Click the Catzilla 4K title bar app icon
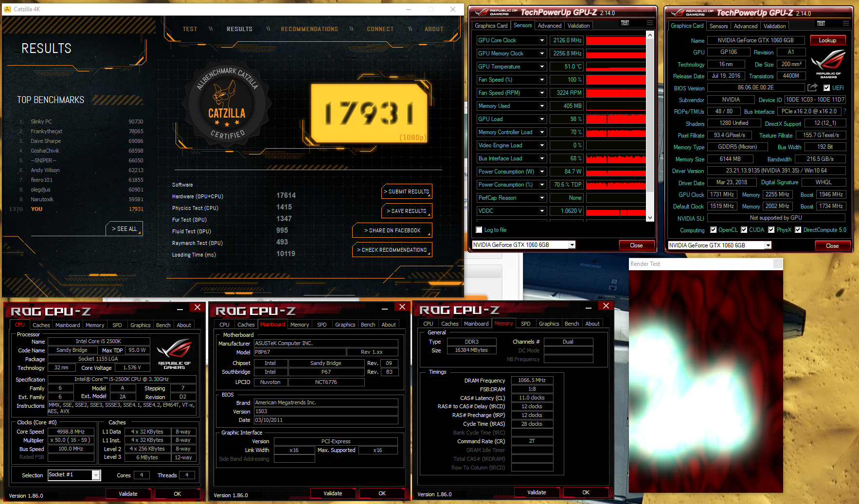Screen dimensions: 859x504 tap(7, 9)
